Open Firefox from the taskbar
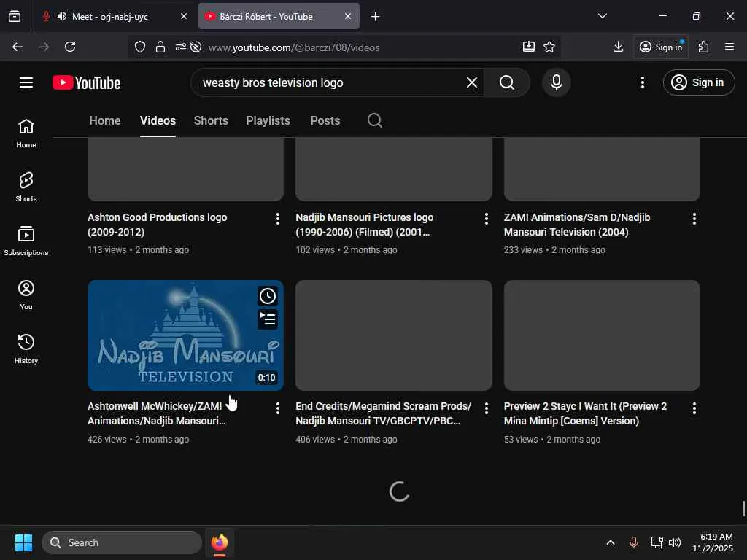747x560 pixels. point(219,542)
